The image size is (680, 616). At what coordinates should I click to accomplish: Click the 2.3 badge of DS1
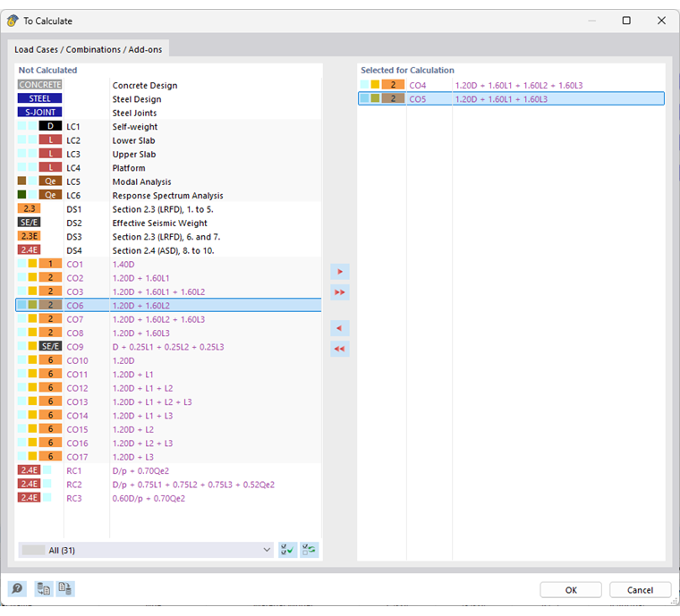coord(29,209)
